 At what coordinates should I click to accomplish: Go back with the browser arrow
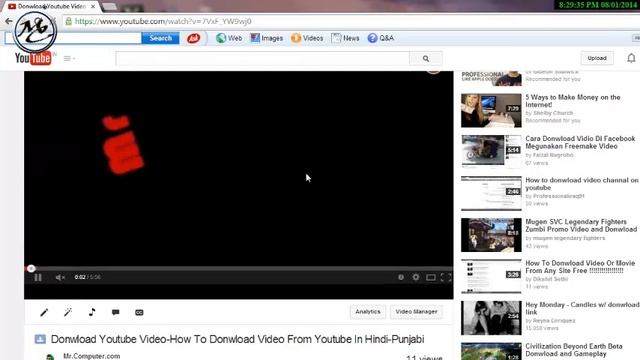click(x=8, y=21)
